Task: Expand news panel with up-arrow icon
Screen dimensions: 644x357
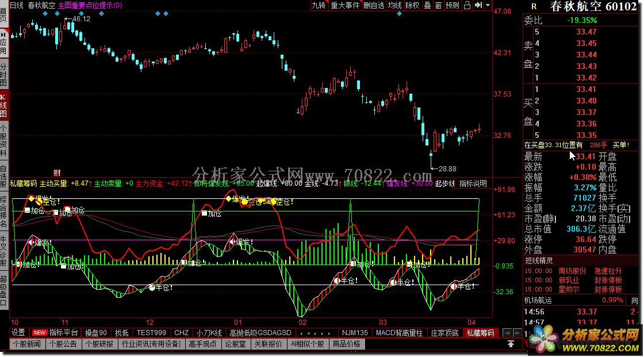Action: 511,344
